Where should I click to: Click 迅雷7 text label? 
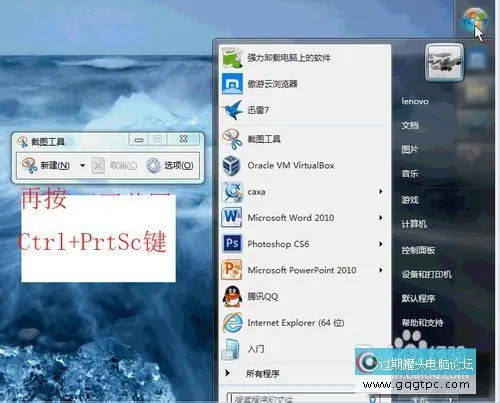tap(258, 110)
